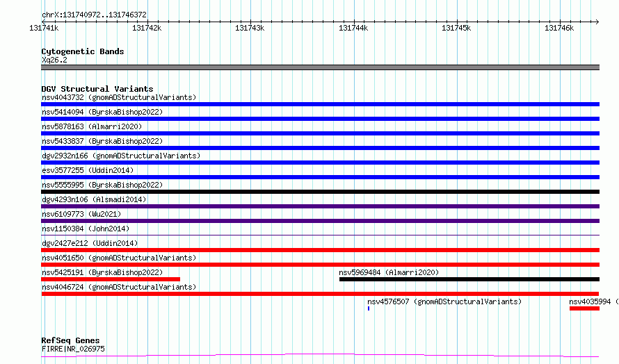Image resolution: width=619 pixels, height=364 pixels.
Task: Click the nsv1150384 John2014 label
Action: coord(86,229)
